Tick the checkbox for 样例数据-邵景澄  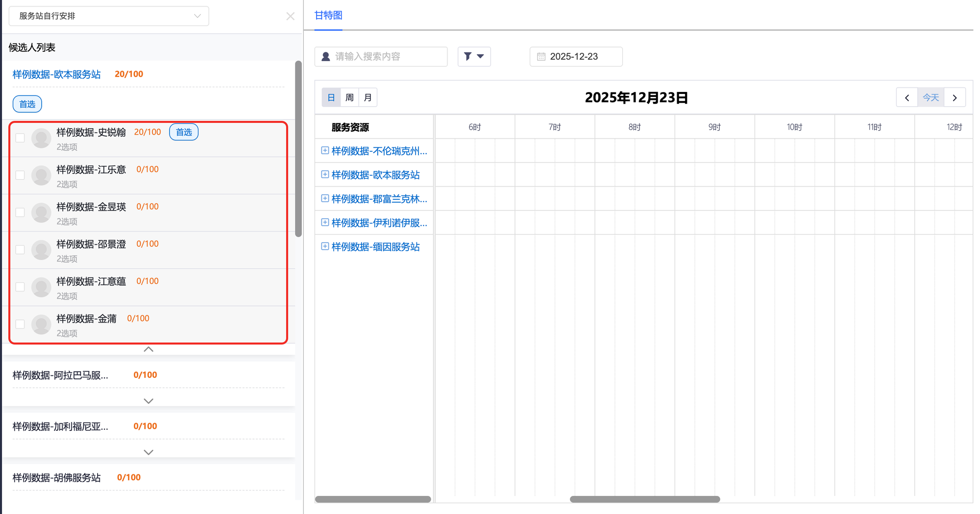(20, 250)
